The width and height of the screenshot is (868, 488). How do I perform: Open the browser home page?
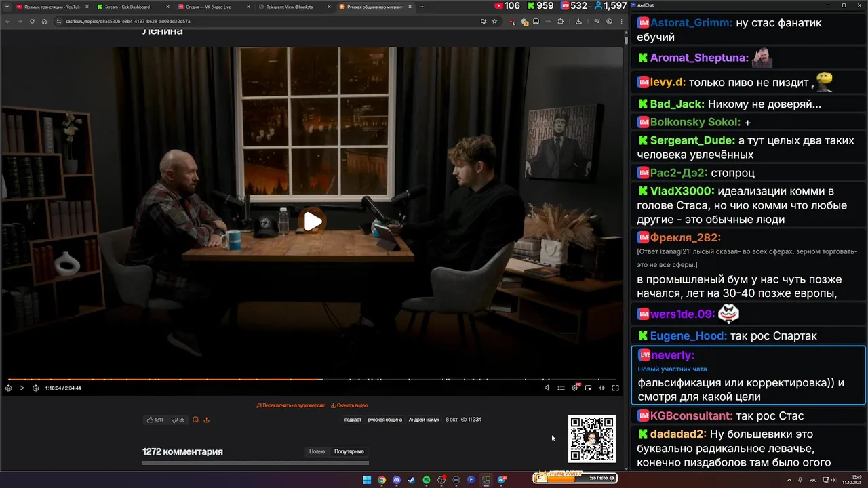coord(44,21)
